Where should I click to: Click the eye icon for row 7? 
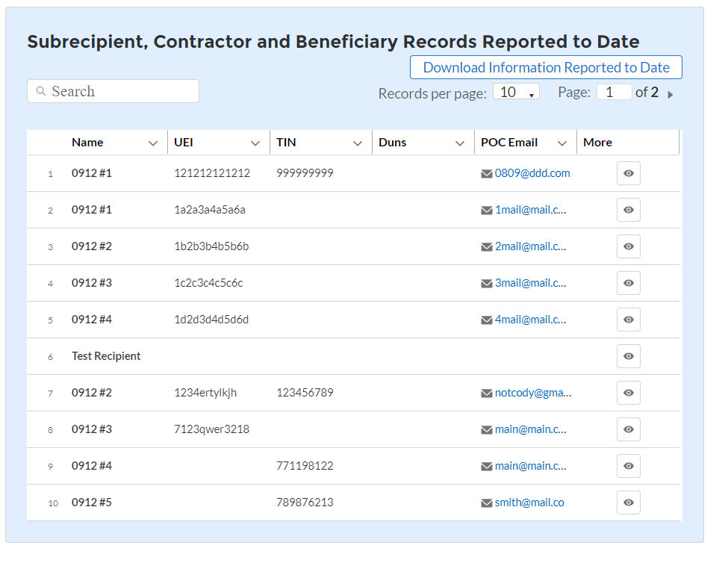click(628, 393)
